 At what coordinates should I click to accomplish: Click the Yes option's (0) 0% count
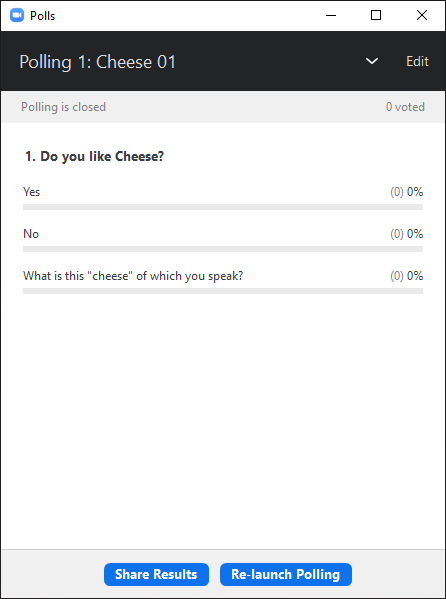tap(407, 192)
